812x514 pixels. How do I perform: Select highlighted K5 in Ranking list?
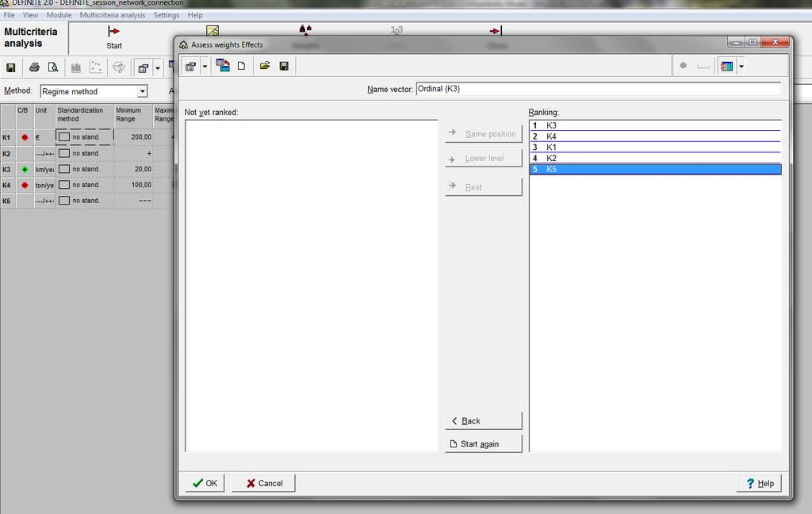(655, 169)
